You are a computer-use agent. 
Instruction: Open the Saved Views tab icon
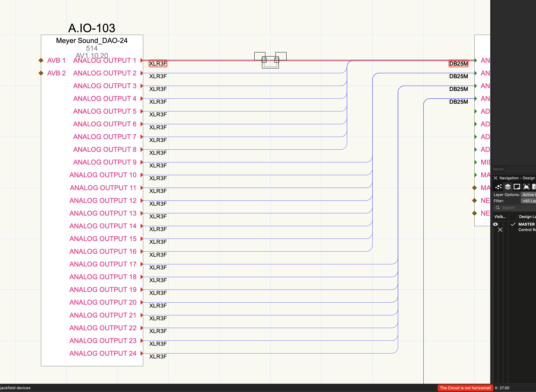(x=534, y=187)
